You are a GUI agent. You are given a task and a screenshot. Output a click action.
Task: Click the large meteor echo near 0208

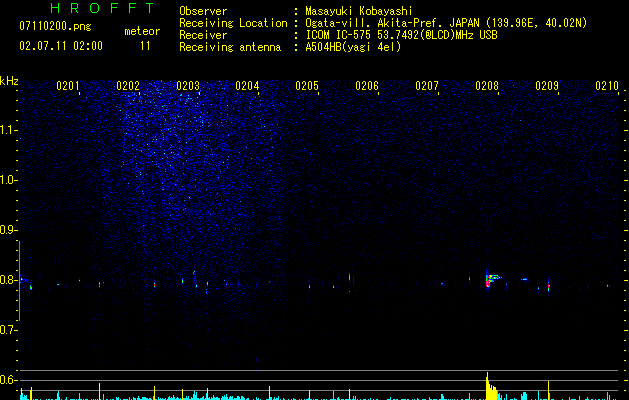[491, 280]
